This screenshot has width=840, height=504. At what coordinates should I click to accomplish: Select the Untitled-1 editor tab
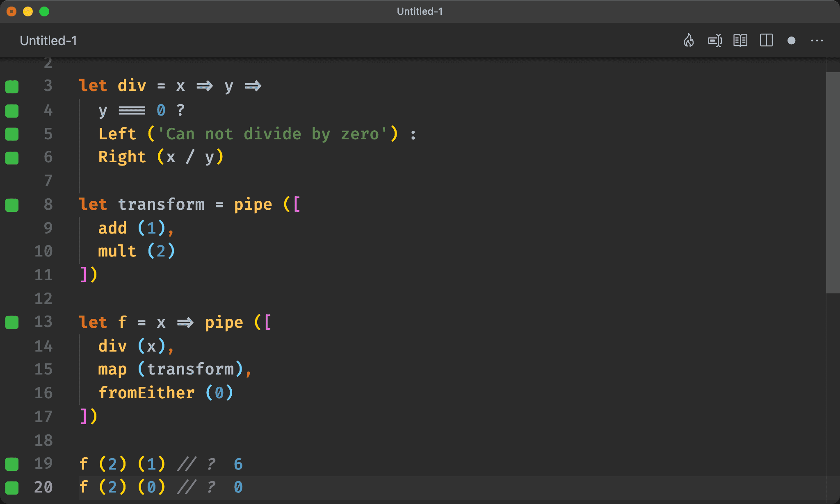tap(48, 41)
